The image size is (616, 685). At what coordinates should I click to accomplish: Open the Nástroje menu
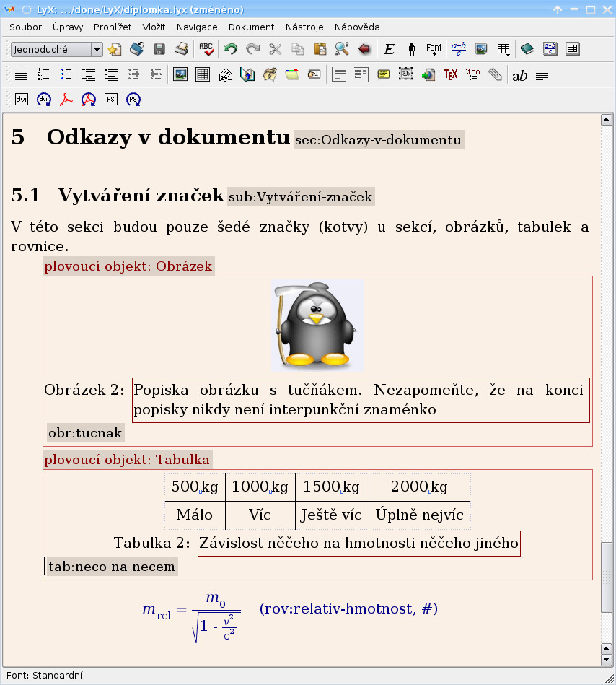(x=304, y=27)
